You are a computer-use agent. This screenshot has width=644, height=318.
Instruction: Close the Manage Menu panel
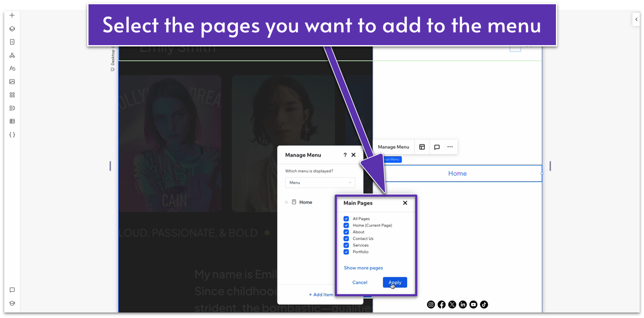click(x=353, y=155)
